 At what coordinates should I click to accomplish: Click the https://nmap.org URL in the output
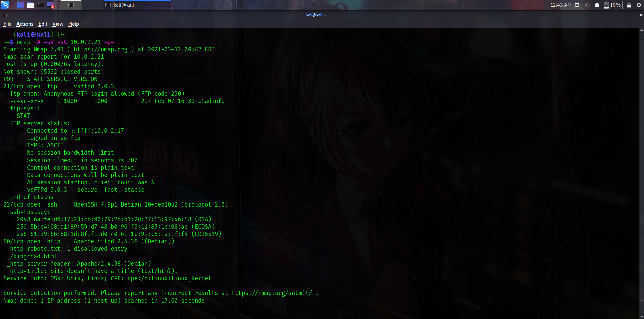pyautogui.click(x=101, y=49)
